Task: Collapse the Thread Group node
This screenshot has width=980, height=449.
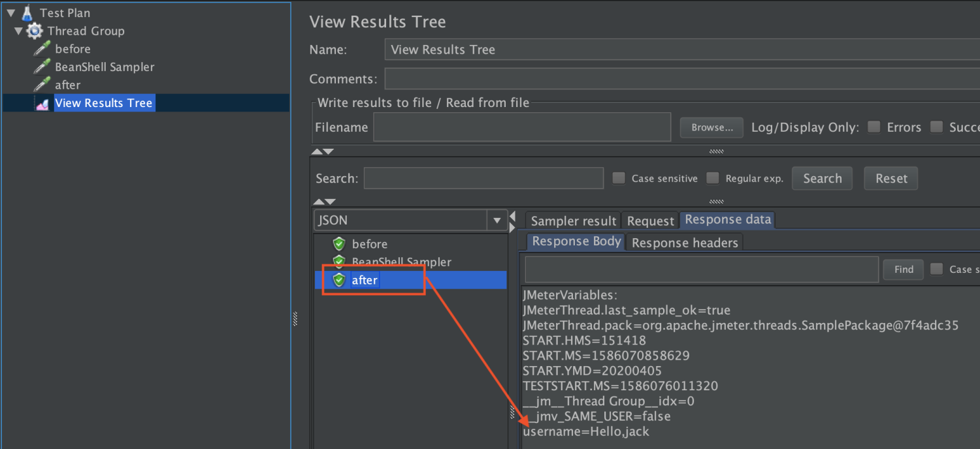Action: (18, 31)
